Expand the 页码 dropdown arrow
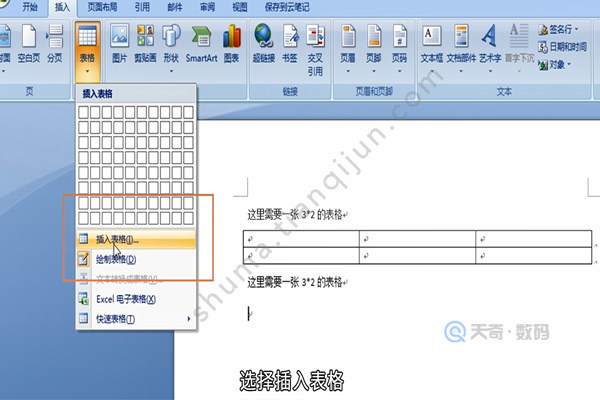The width and height of the screenshot is (600, 400). pyautogui.click(x=399, y=71)
